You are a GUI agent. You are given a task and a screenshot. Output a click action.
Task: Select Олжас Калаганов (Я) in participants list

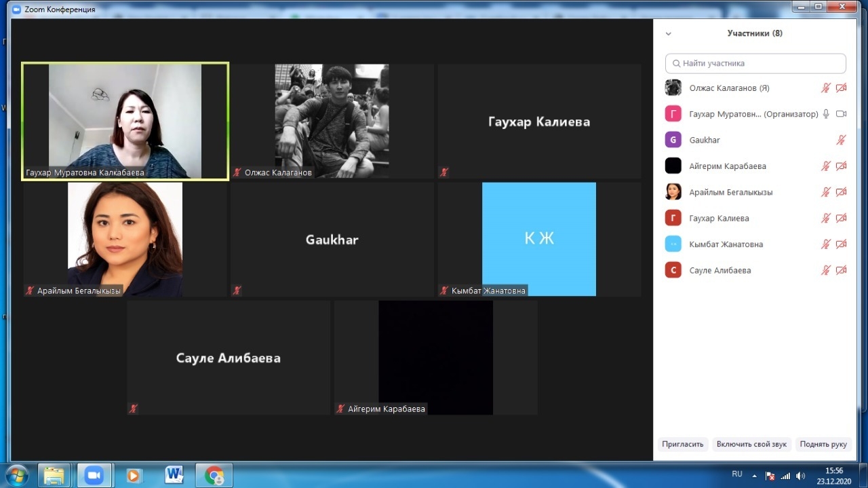pyautogui.click(x=729, y=88)
